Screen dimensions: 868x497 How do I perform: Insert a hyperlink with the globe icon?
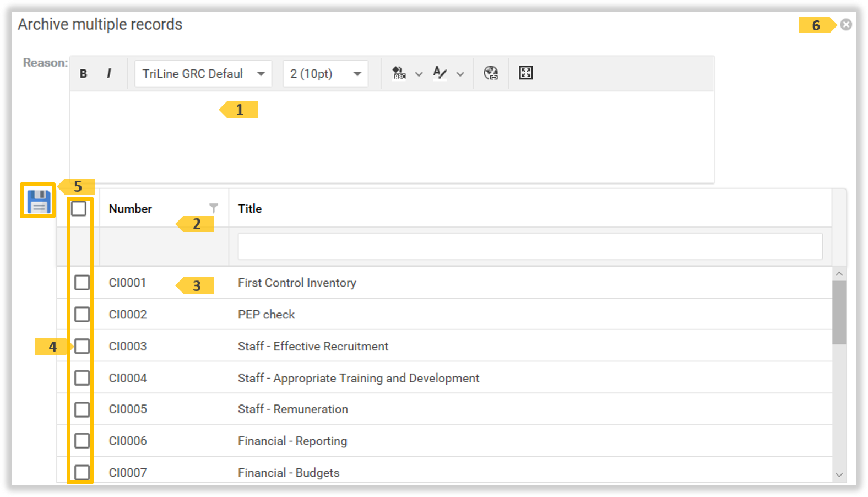[490, 73]
